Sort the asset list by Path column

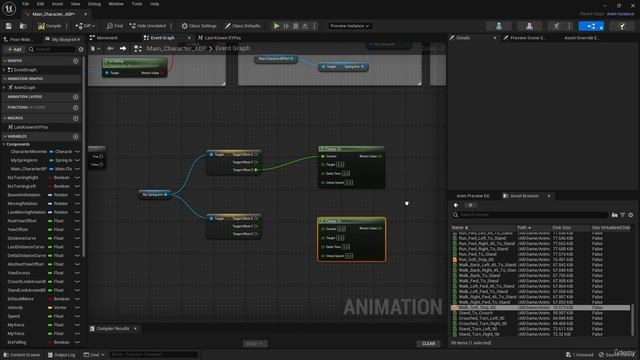coord(533,228)
